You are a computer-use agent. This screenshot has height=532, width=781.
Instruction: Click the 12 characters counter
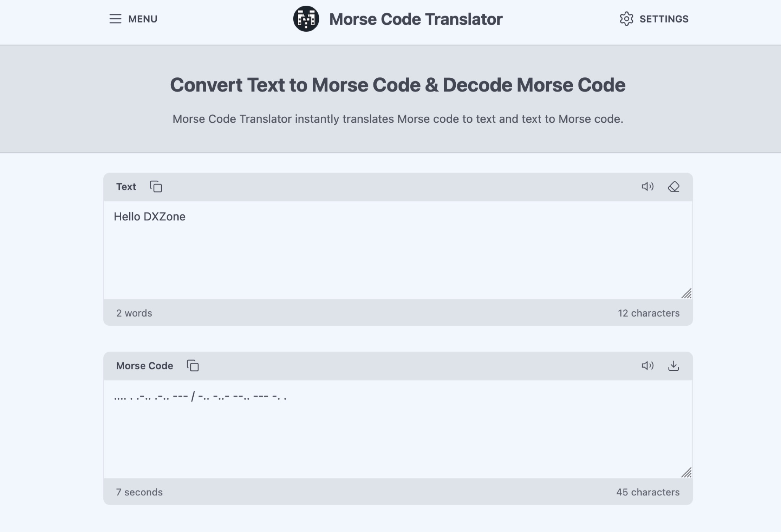click(648, 313)
